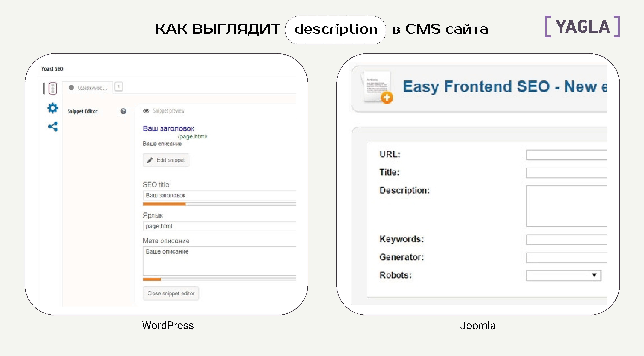This screenshot has height=356, width=644.
Task: Open Yoast advanced settings gear icon
Action: (53, 108)
